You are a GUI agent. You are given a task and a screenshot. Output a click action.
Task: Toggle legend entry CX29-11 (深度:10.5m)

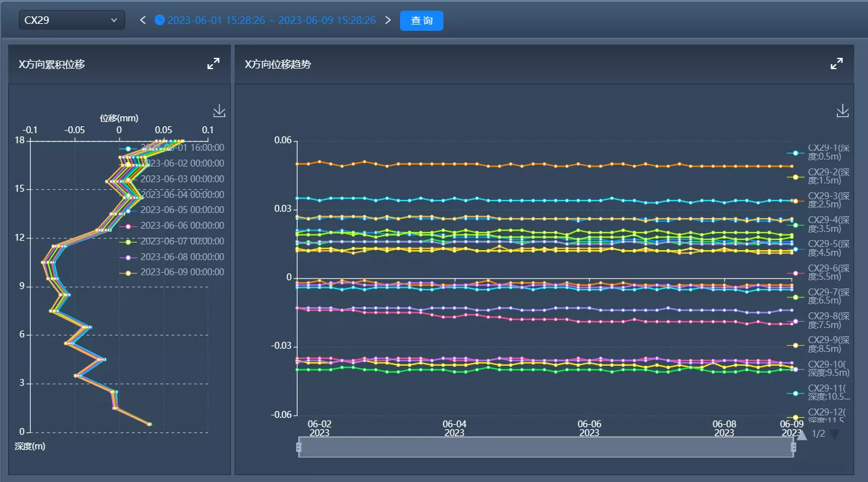[819, 393]
